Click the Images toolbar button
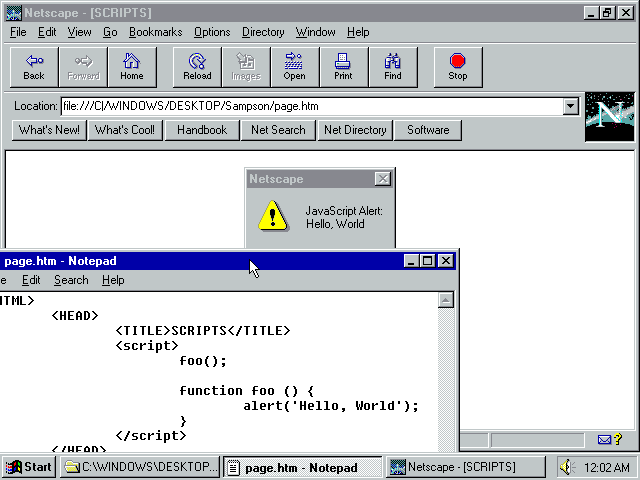 (x=246, y=67)
